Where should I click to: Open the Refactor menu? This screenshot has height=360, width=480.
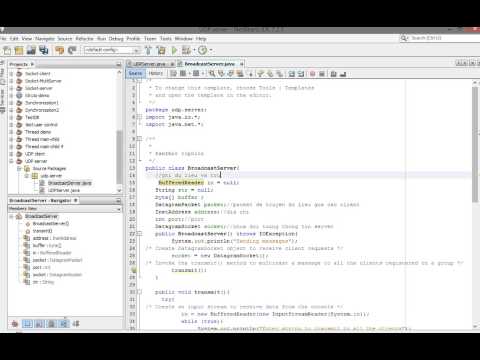click(x=85, y=39)
